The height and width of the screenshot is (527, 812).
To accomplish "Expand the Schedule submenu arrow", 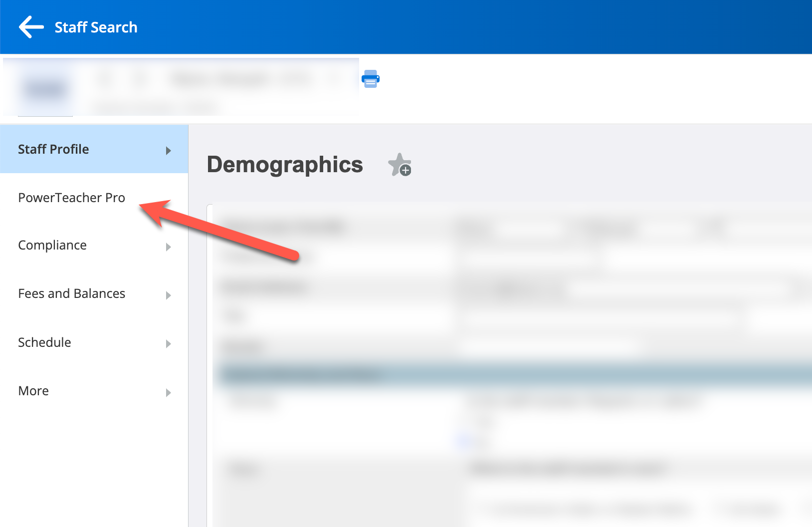I will (x=168, y=343).
